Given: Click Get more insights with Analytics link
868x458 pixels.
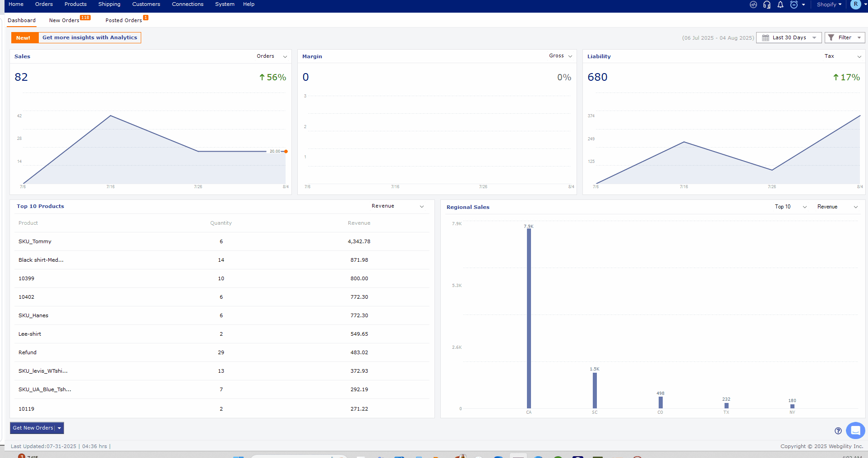Looking at the screenshot, I should pos(89,38).
